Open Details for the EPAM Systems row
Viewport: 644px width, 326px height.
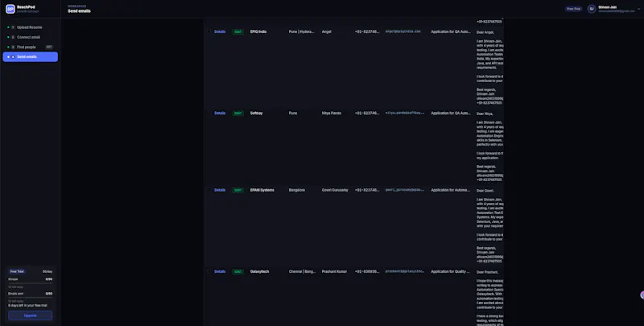220,190
